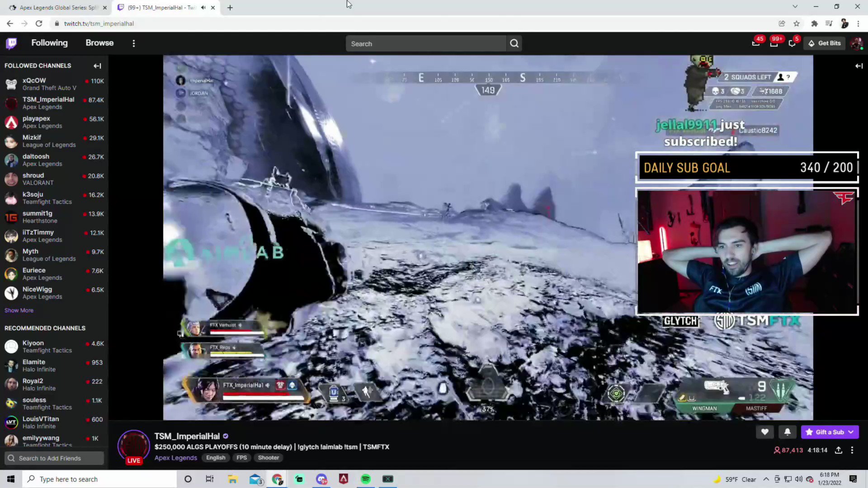This screenshot has height=488, width=868.
Task: Select the TSM_ImperialHal Twitch browser tab
Action: pyautogui.click(x=161, y=8)
